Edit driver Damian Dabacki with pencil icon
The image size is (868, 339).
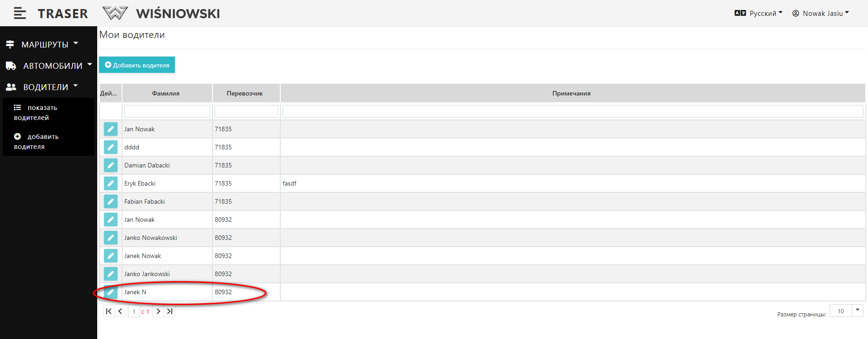click(111, 165)
